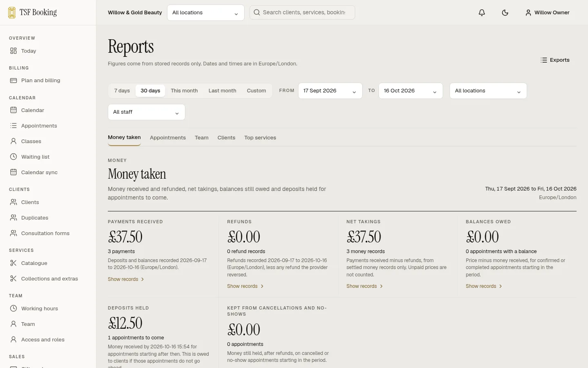Click the search clients, services, bookings field
This screenshot has width=588, height=368.
302,13
